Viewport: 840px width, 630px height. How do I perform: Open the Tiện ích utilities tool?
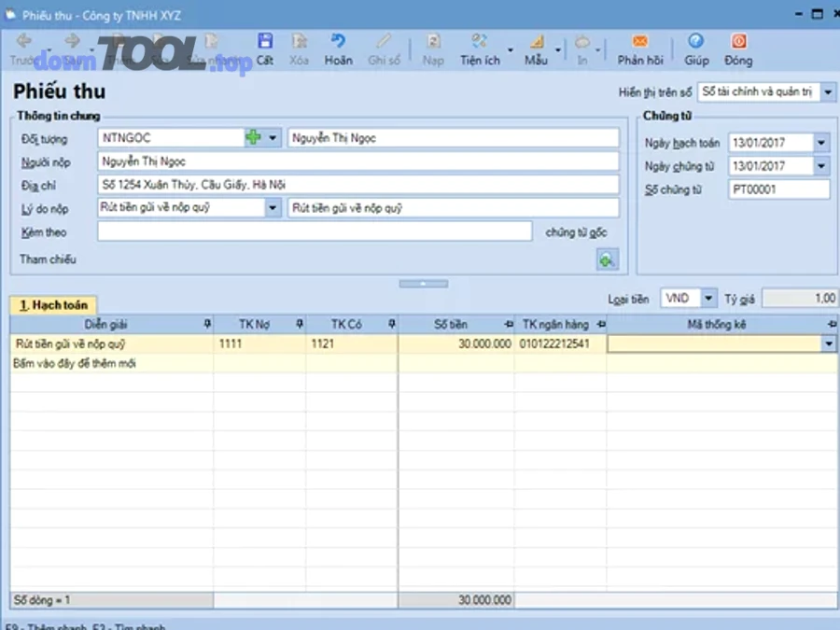480,49
